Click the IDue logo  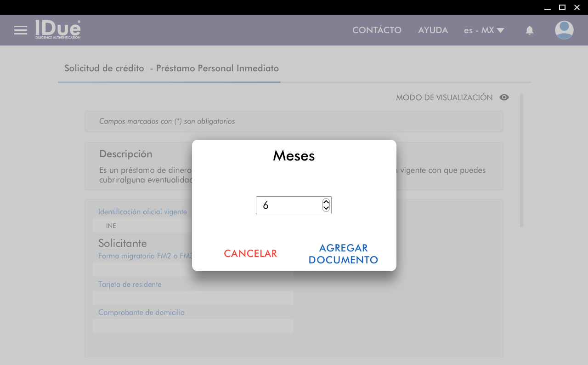[x=58, y=29]
